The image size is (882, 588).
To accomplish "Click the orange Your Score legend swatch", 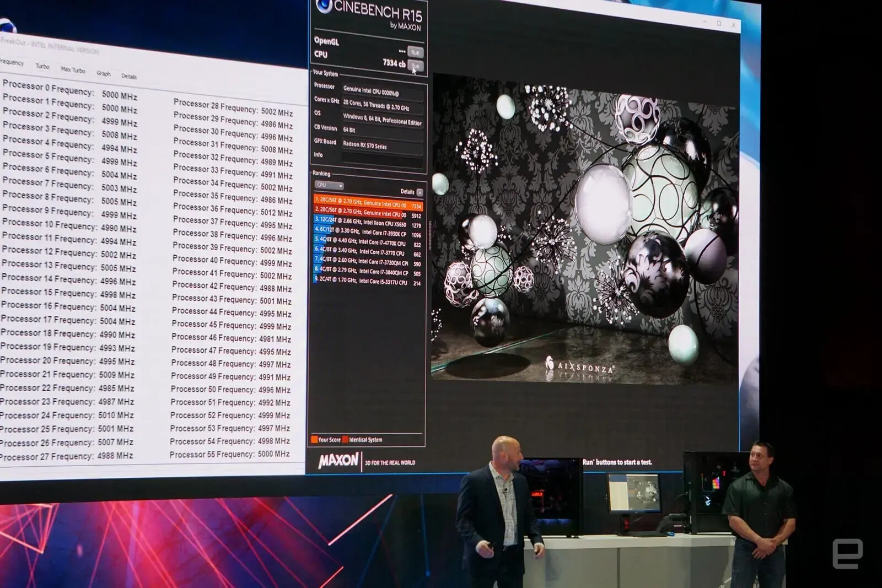I will click(x=314, y=439).
